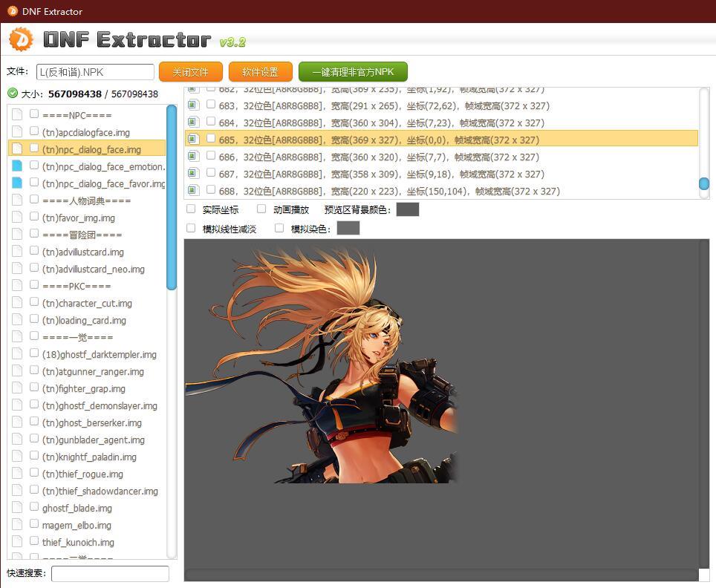Click the green 一键清理非官方NPK button
716x588 pixels.
point(353,72)
